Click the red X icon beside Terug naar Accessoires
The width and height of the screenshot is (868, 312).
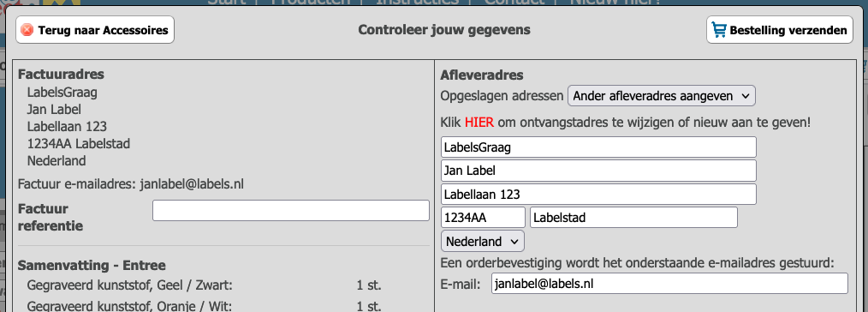pos(27,30)
